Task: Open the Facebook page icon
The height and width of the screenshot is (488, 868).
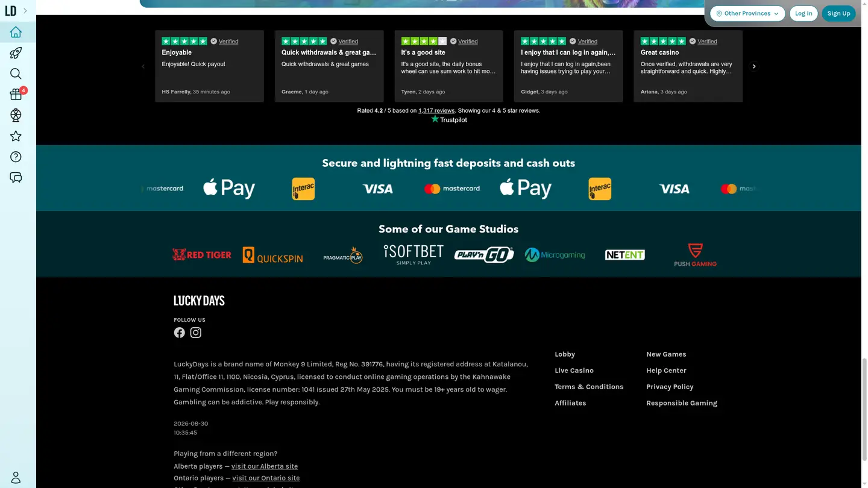Action: (x=180, y=333)
